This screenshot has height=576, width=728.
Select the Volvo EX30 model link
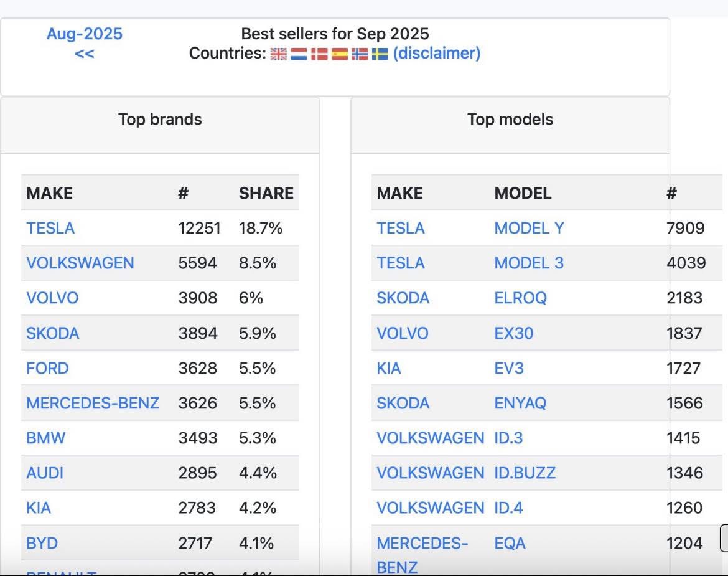tap(513, 333)
